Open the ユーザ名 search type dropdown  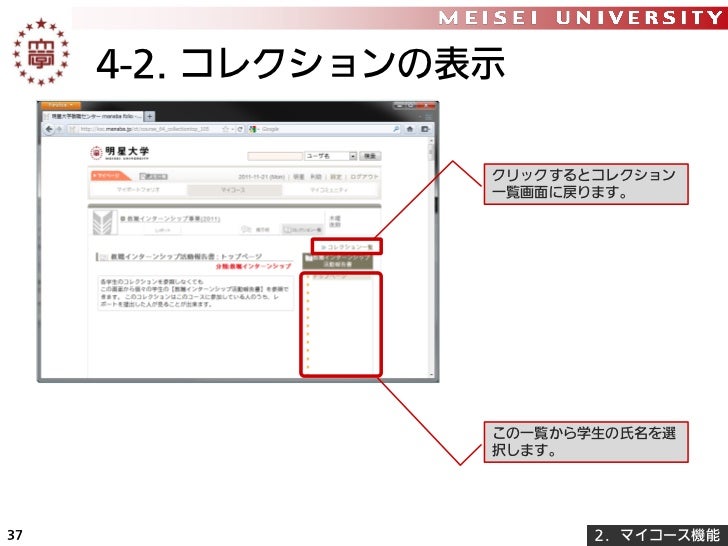pyautogui.click(x=331, y=156)
